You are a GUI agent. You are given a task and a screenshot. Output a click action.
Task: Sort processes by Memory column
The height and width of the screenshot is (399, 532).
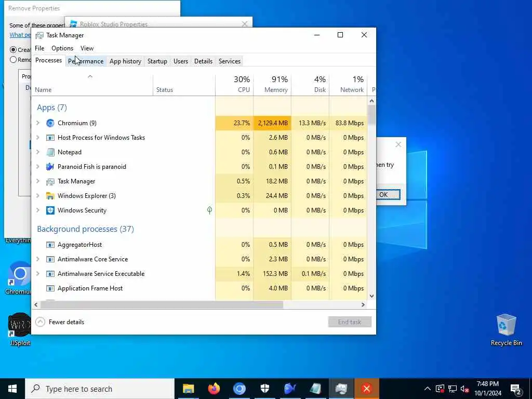[x=272, y=85]
